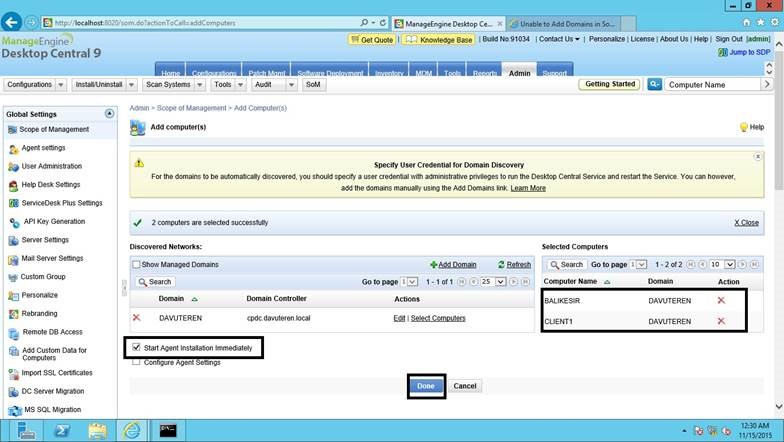Click the Getting Started button
Image resolution: width=784 pixels, height=442 pixels.
610,84
